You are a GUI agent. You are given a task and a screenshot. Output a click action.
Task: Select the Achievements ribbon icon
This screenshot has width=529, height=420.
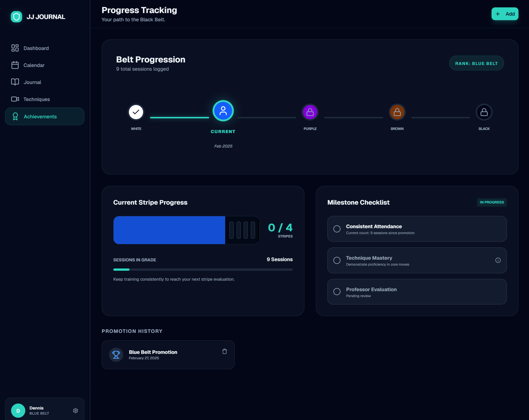coord(15,116)
